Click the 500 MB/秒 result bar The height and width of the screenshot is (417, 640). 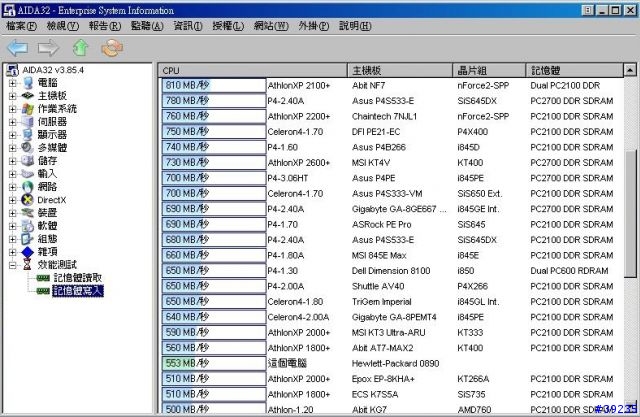(x=214, y=409)
